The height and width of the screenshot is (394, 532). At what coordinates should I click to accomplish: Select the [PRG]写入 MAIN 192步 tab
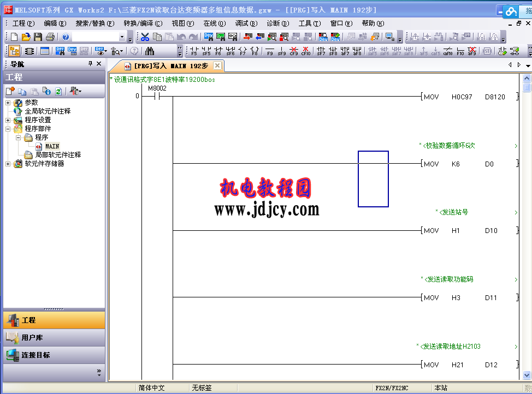pyautogui.click(x=166, y=66)
